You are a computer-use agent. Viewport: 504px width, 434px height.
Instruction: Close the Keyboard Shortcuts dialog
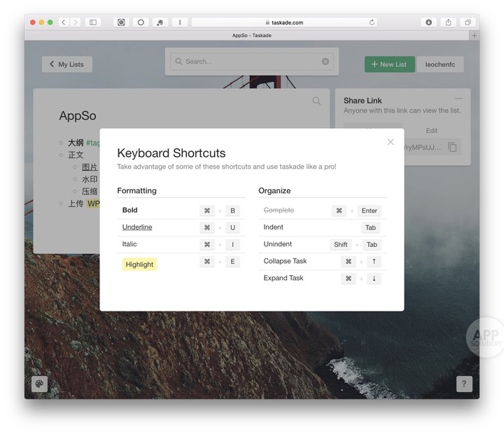click(x=391, y=142)
